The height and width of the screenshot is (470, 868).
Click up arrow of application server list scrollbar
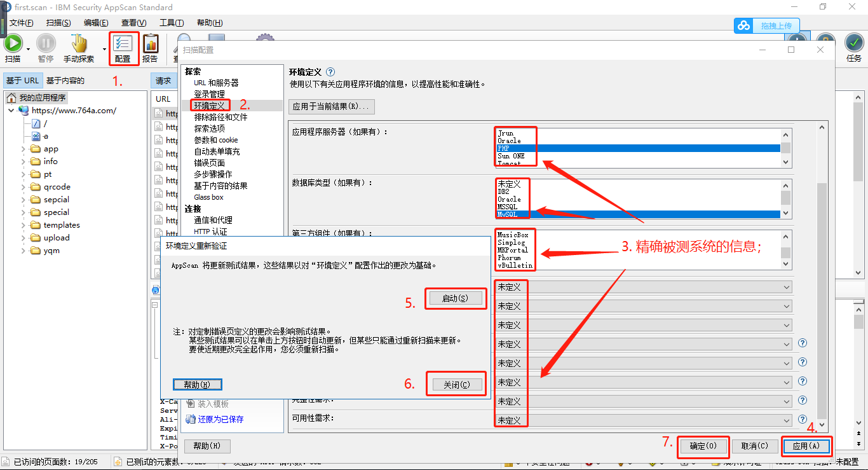tap(786, 134)
